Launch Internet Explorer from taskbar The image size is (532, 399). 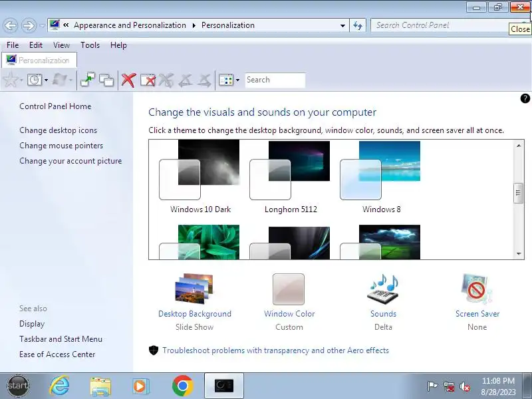[x=59, y=386]
